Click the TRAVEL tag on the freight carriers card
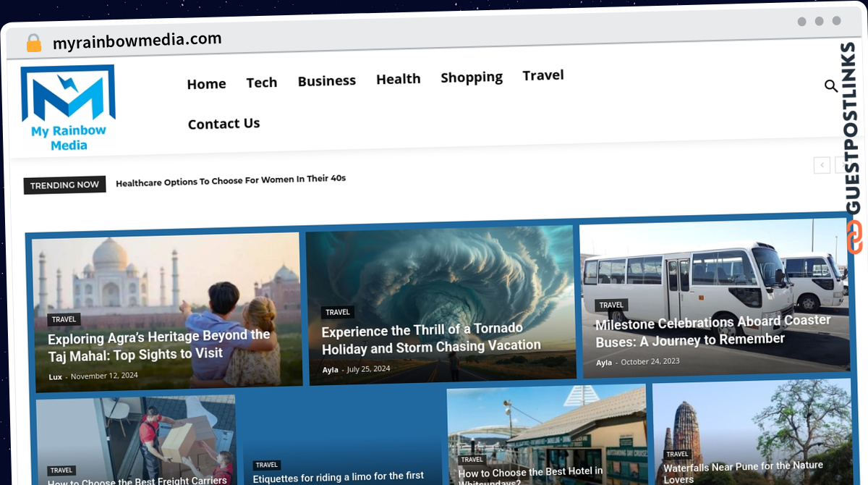This screenshot has width=868, height=485. coord(62,471)
